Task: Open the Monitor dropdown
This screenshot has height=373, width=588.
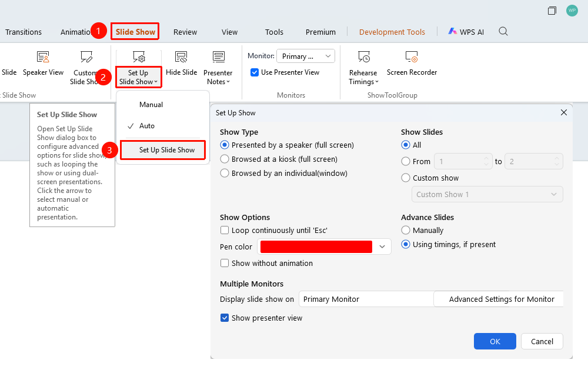Action: [306, 56]
